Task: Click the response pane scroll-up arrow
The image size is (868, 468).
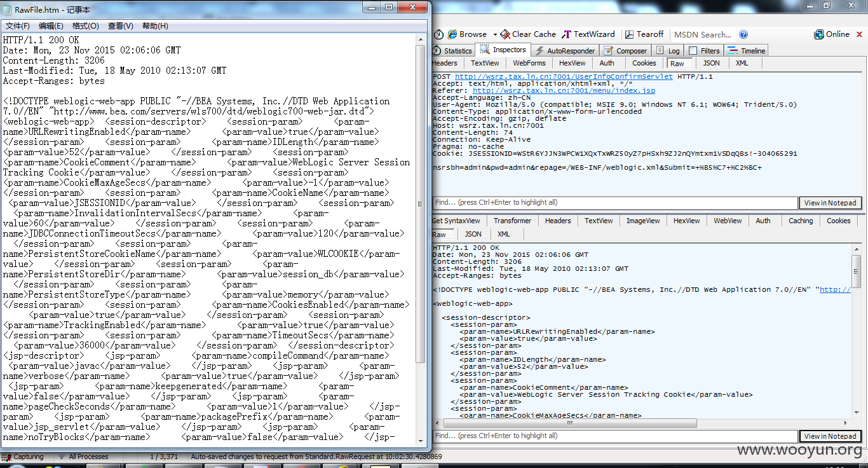Action: click(857, 247)
